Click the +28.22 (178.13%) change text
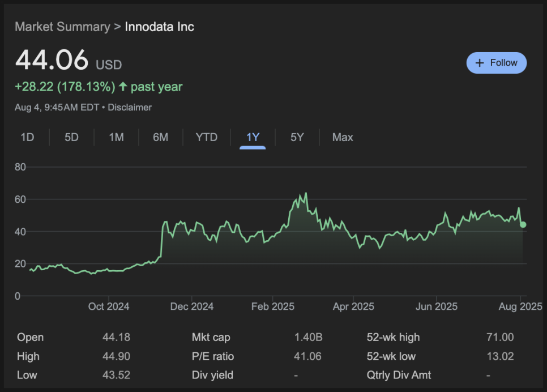The height and width of the screenshot is (392, 547). click(x=65, y=87)
